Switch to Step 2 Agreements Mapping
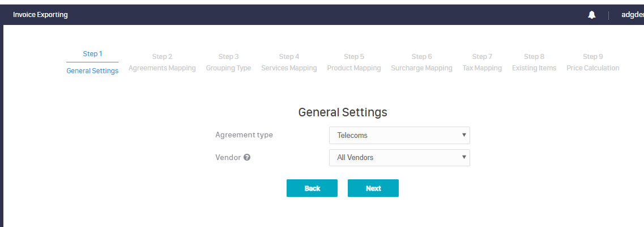 click(162, 62)
